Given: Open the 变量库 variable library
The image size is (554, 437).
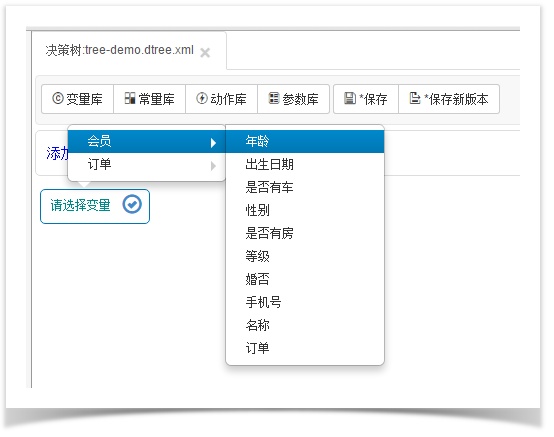Looking at the screenshot, I should (x=77, y=99).
